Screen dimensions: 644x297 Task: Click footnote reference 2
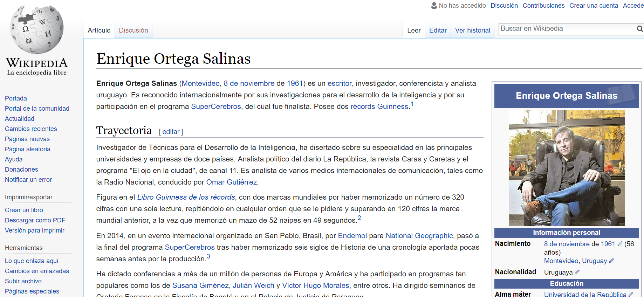(x=359, y=218)
